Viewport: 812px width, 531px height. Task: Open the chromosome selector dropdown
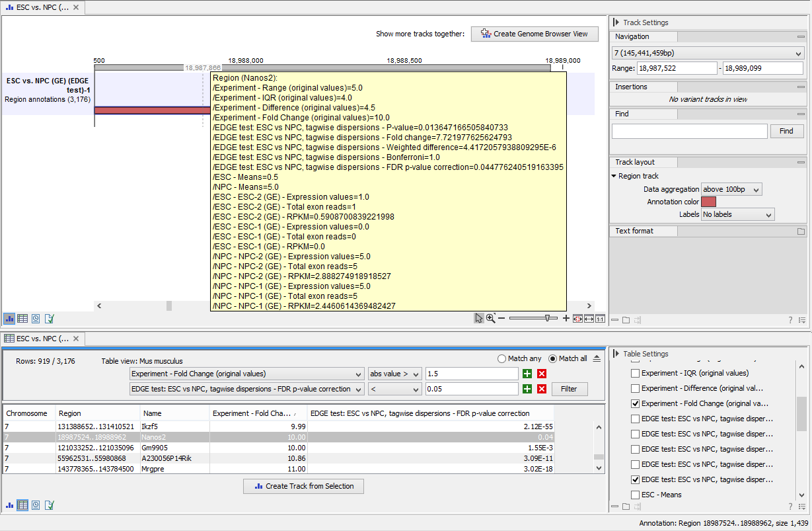707,53
